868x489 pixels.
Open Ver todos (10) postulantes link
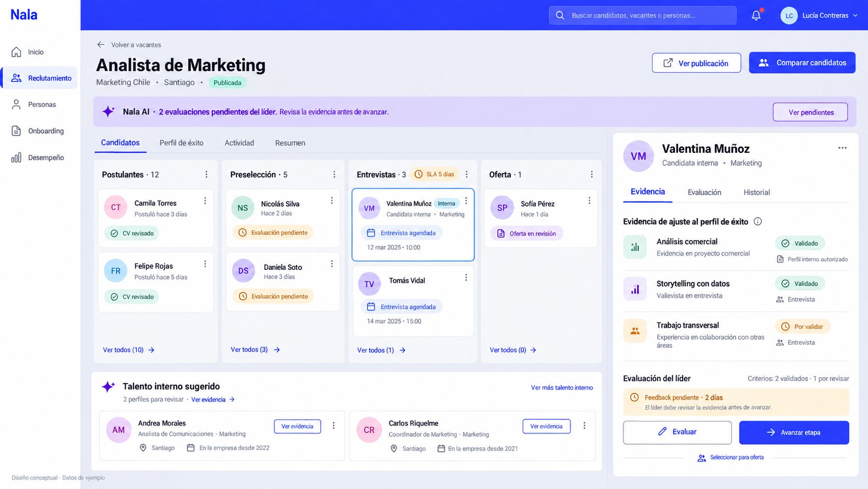[128, 350]
